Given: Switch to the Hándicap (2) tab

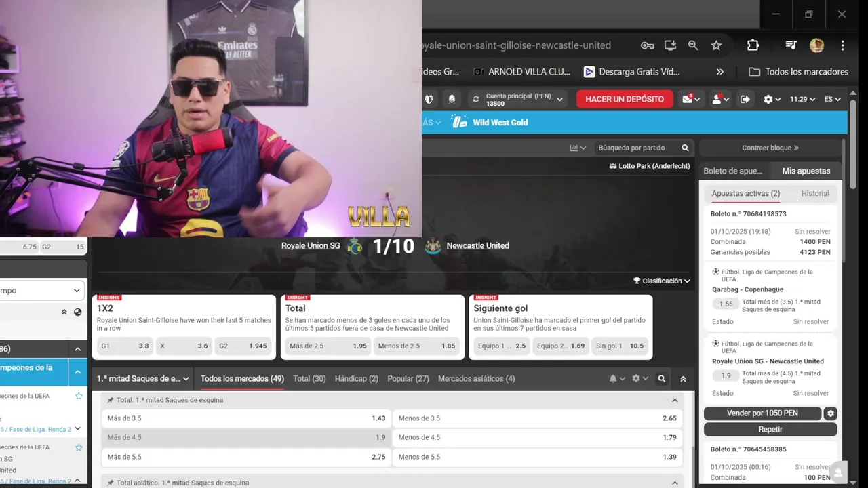Looking at the screenshot, I should (x=356, y=379).
